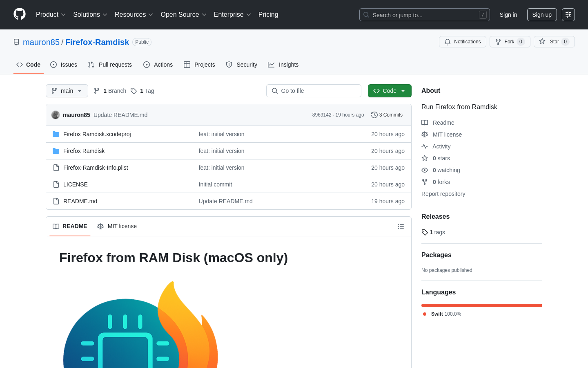Open the Releases heading link
This screenshot has width=588, height=368.
[435, 217]
